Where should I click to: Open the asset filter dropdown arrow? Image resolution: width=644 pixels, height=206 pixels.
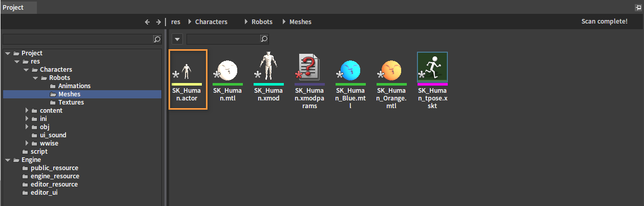176,39
